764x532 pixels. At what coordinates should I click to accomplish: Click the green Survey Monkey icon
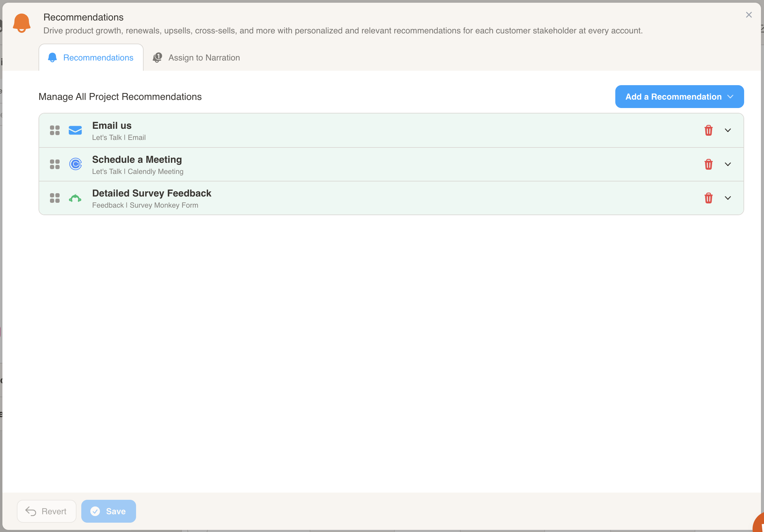click(75, 198)
